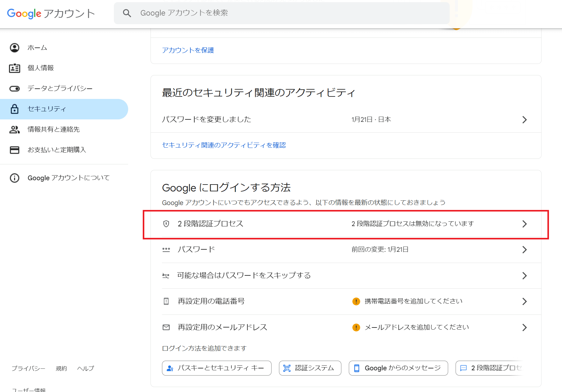562x392 pixels.
Task: Focus the Google アカウントを検索 search field
Action: coord(281,13)
